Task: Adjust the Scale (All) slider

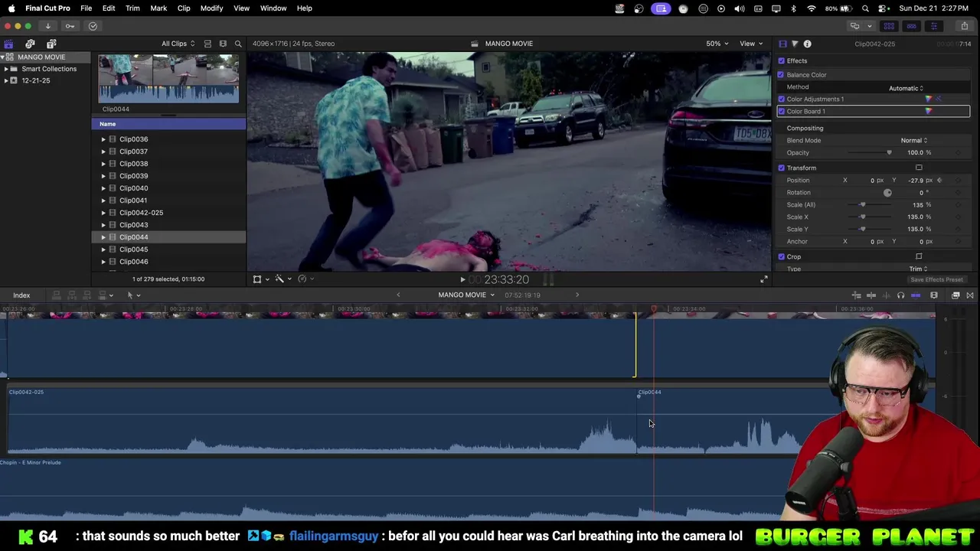Action: [x=862, y=205]
